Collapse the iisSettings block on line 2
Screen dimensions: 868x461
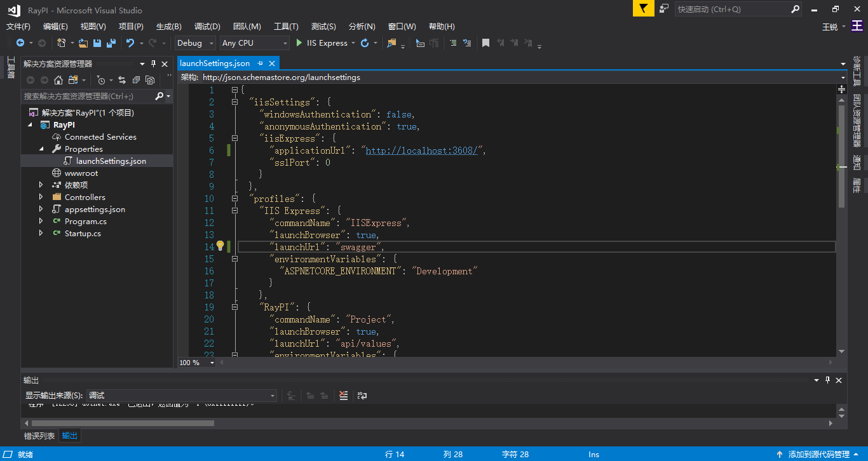tap(235, 102)
